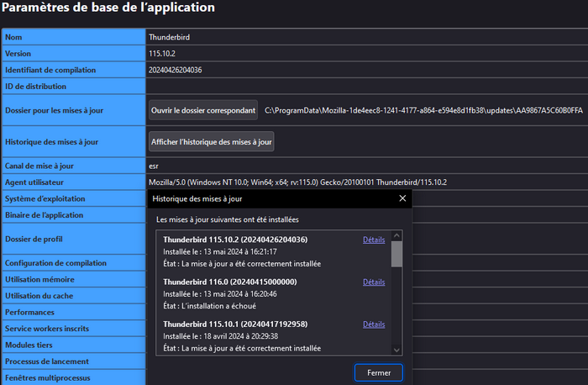Select build identifier 20240426204036 value
Image resolution: width=588 pixels, height=385 pixels.
175,70
